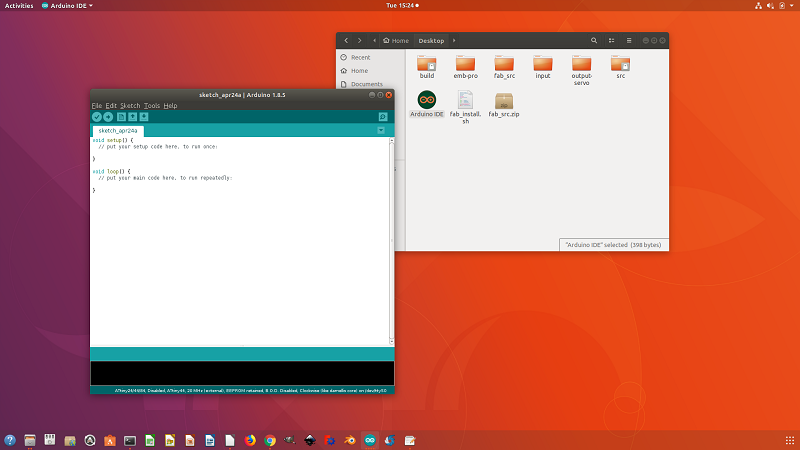Screen dimensions: 800x450
Task: Select the Arduino IDE launcher in Files
Action: [x=427, y=104]
